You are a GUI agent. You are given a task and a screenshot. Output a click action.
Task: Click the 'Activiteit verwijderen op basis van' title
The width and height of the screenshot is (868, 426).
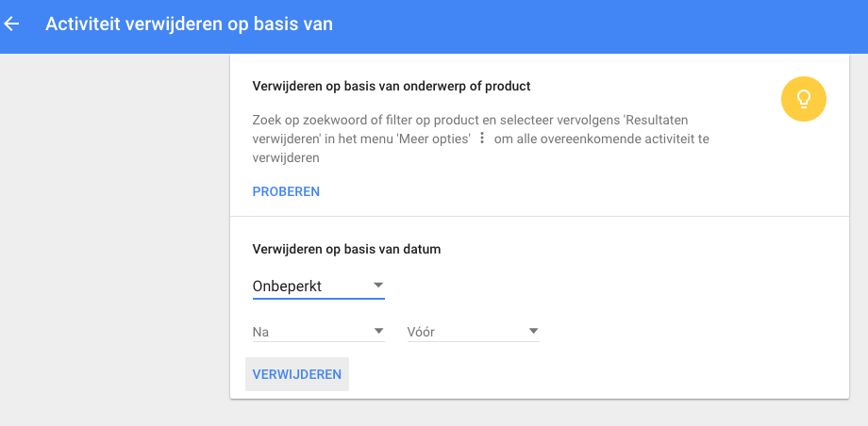(x=189, y=24)
